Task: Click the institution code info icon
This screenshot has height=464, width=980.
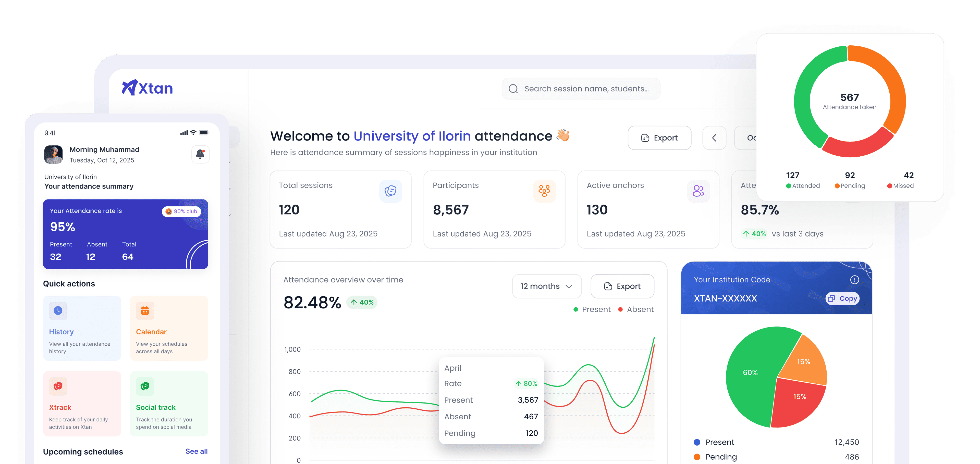Action: pyautogui.click(x=854, y=280)
